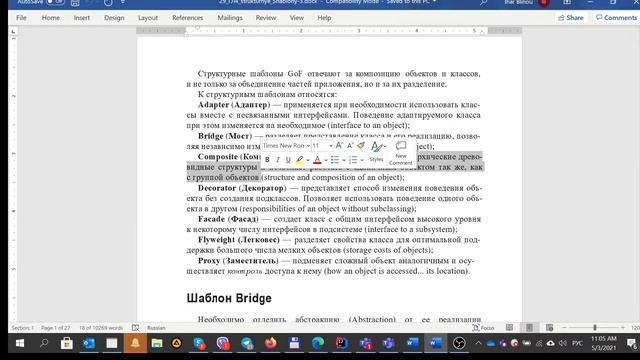
Task: Open the References ribbon tab
Action: pos(187,18)
